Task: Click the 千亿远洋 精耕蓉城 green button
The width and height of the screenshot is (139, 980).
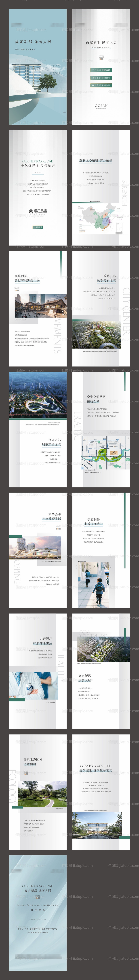Action: [101, 70]
